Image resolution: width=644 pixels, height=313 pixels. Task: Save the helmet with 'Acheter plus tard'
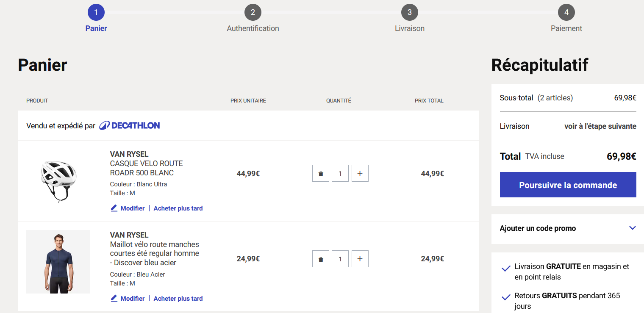click(178, 208)
